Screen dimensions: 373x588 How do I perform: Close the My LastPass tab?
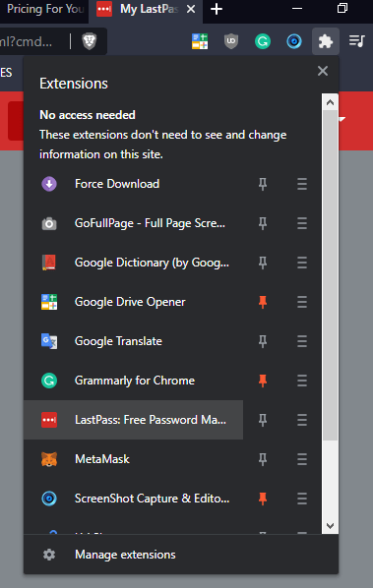click(x=191, y=9)
